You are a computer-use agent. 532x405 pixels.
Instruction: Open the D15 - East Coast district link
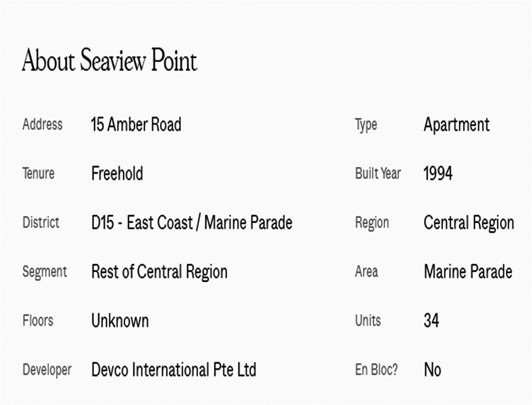point(191,223)
